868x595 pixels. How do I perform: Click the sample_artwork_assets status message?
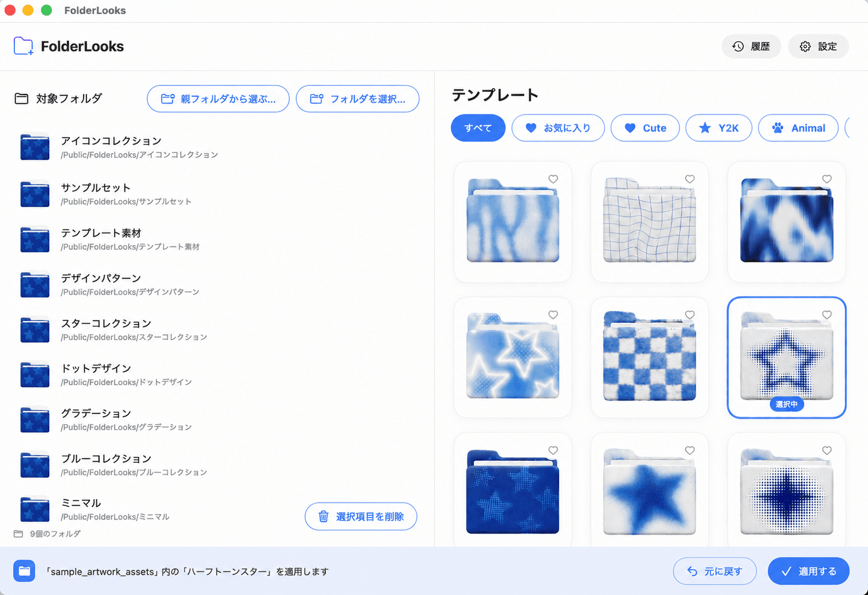(x=187, y=571)
